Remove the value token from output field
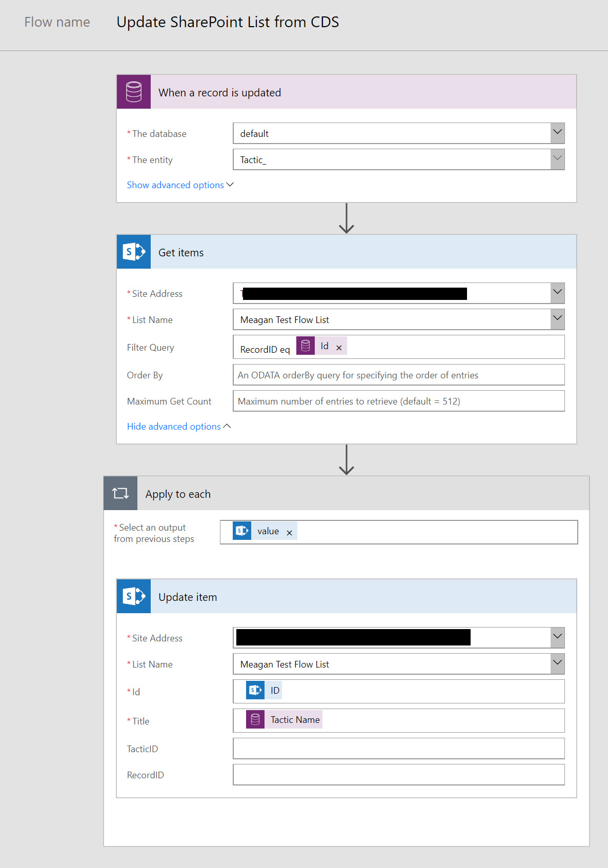 click(x=289, y=533)
